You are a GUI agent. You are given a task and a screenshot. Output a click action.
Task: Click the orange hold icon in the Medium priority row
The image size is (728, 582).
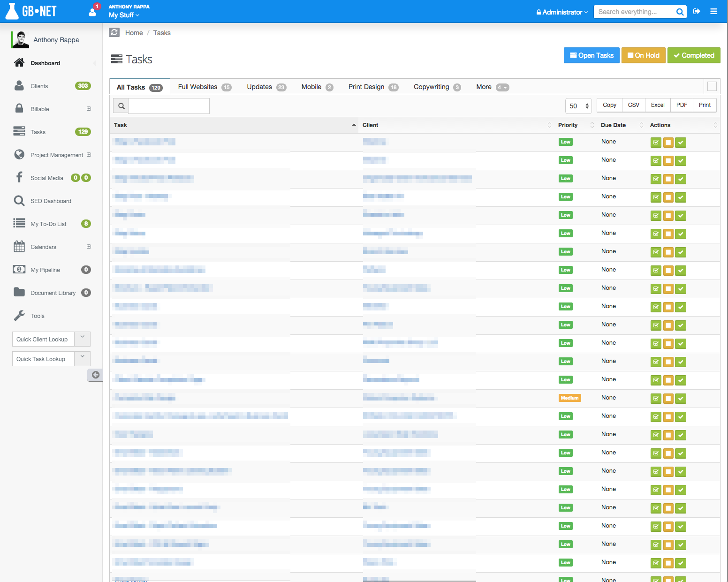[668, 399]
